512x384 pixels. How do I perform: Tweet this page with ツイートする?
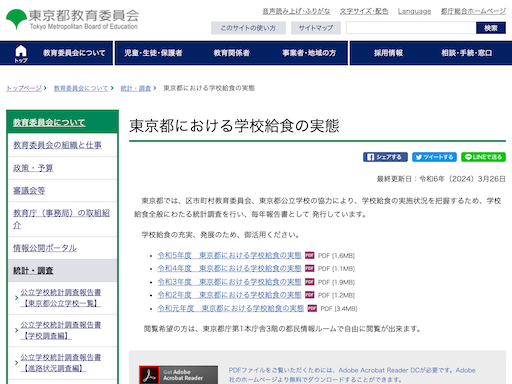434,157
